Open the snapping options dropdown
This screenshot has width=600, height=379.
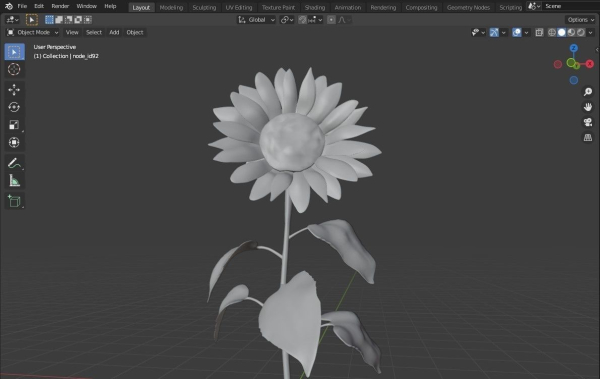(315, 20)
